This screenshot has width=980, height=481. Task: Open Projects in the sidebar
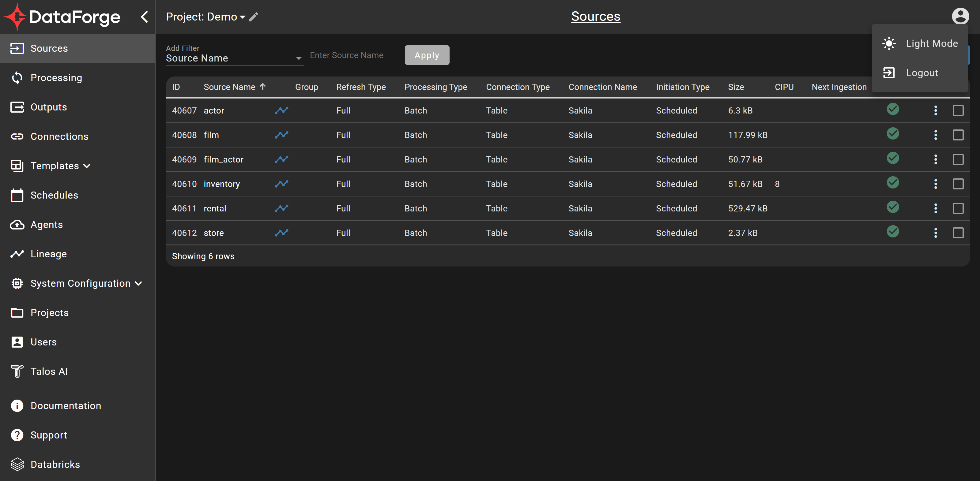click(77, 312)
